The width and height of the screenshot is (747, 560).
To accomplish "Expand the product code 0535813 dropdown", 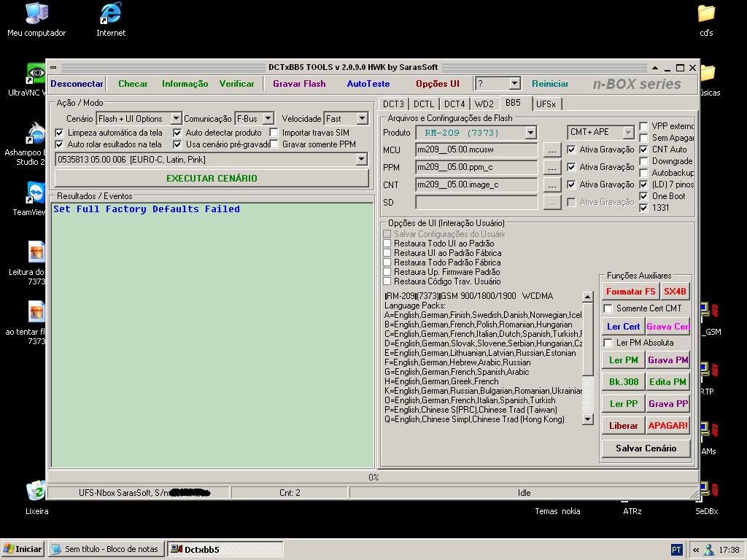I will [x=362, y=159].
